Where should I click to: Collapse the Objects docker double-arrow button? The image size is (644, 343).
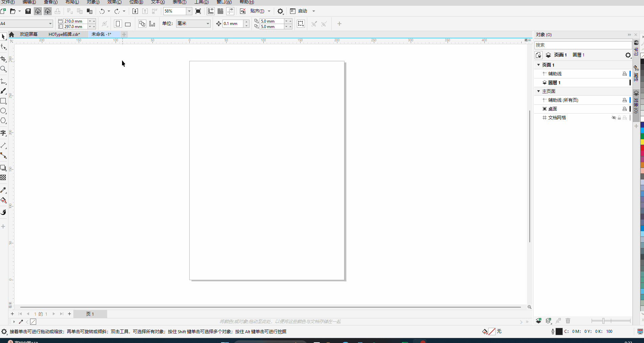(629, 34)
